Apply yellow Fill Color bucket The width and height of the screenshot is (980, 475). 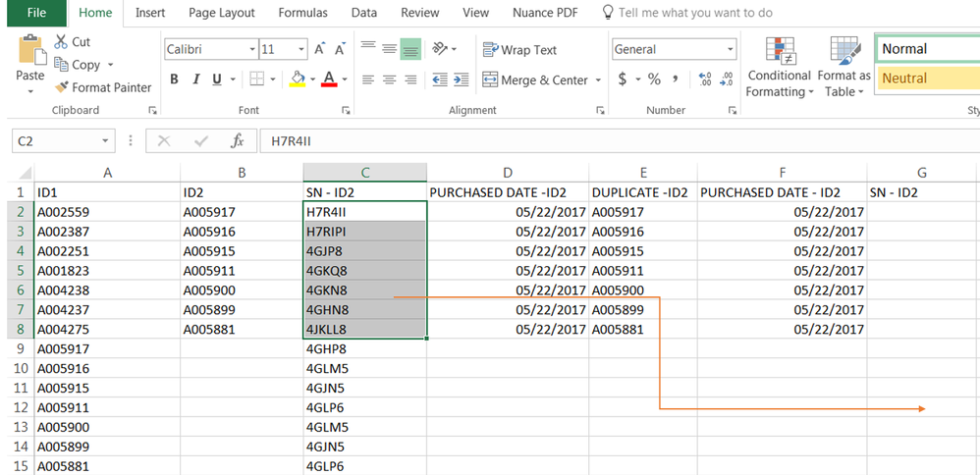pos(298,79)
